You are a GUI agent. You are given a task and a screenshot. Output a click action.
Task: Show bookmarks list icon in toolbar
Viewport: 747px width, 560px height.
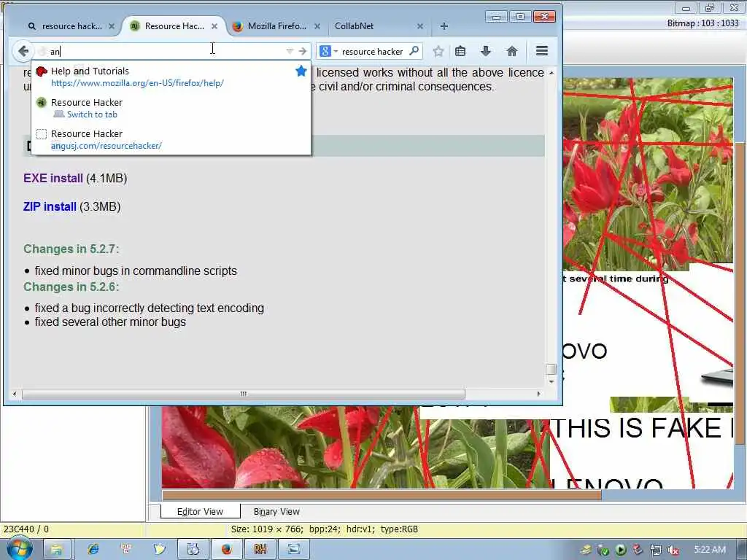click(460, 51)
